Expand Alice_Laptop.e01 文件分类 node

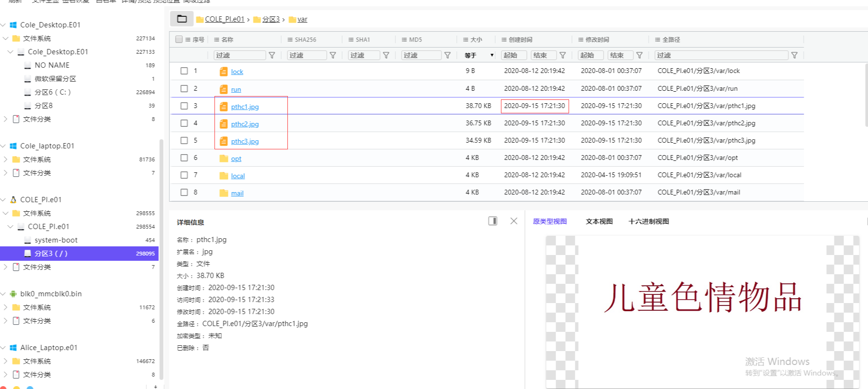pos(5,374)
